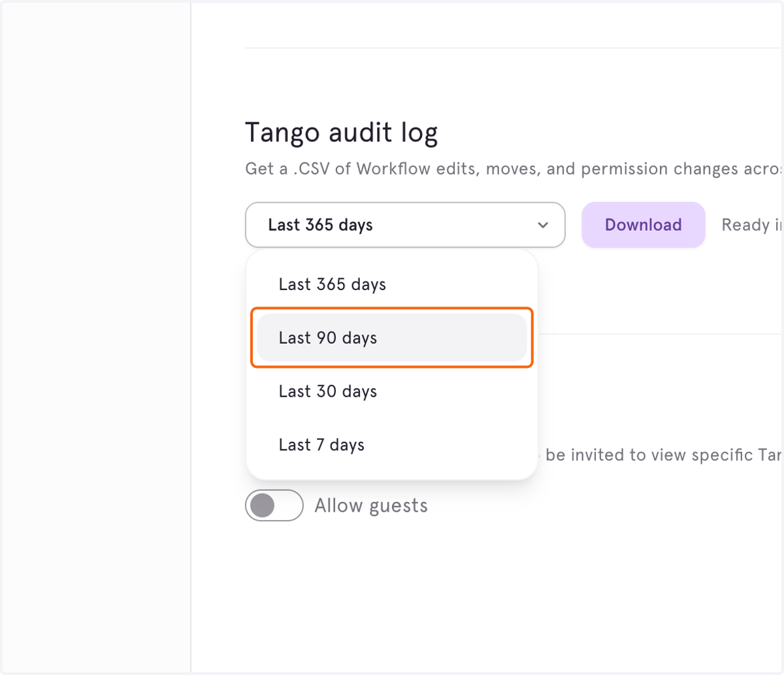Click the Download button

644,225
